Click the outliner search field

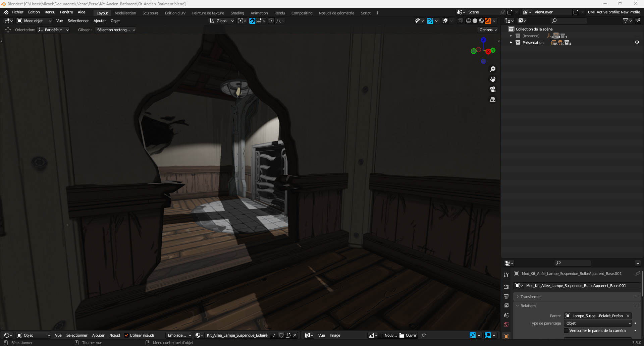(x=569, y=21)
